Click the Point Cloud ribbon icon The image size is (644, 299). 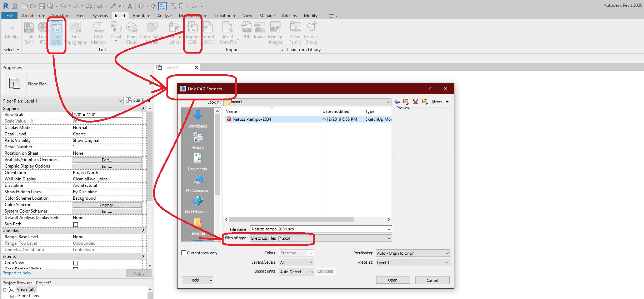click(132, 33)
